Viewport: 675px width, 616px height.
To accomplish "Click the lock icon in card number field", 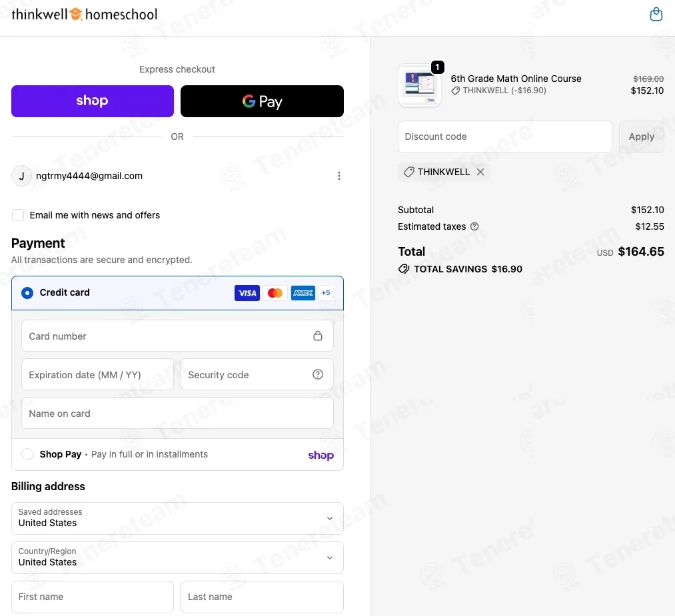I will [317, 336].
